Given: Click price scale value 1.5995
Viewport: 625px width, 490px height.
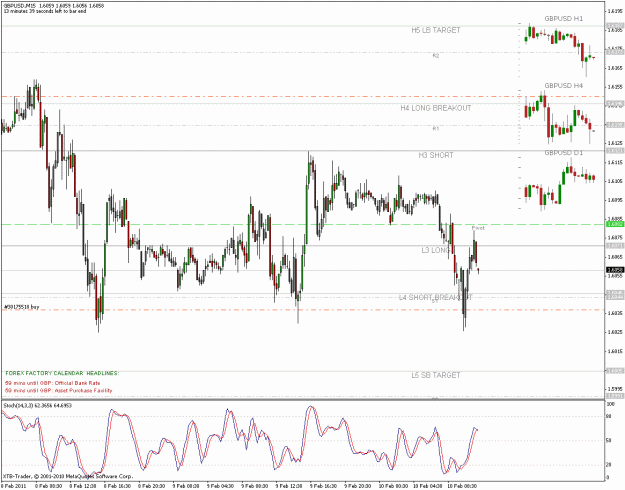Looking at the screenshot, I should tap(615, 389).
